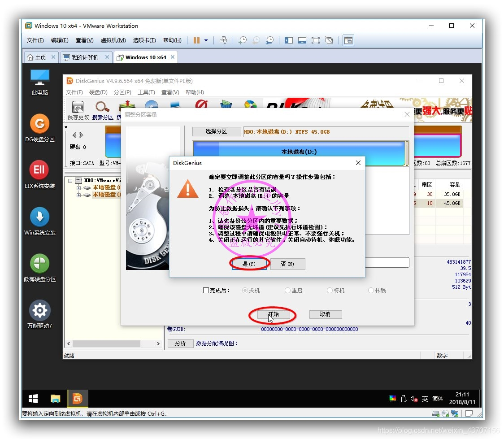Click the muted volume tray icon
The image size is (504, 439).
tap(414, 399)
